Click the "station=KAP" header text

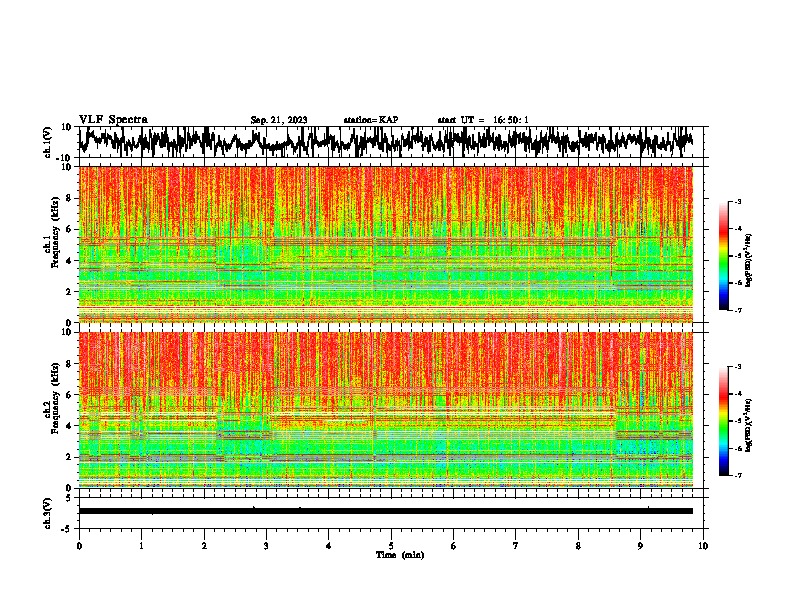pos(371,120)
